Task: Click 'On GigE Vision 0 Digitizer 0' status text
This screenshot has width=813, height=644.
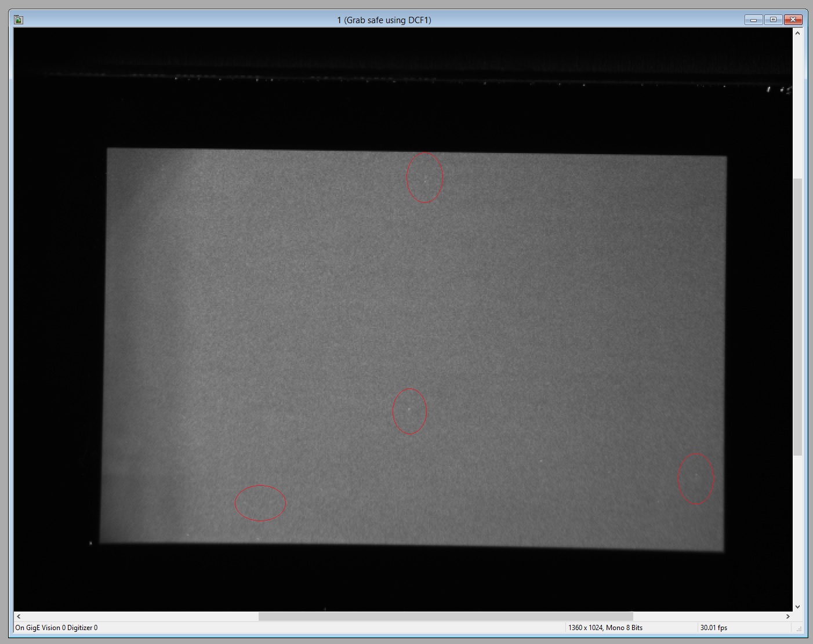Action: [56, 628]
